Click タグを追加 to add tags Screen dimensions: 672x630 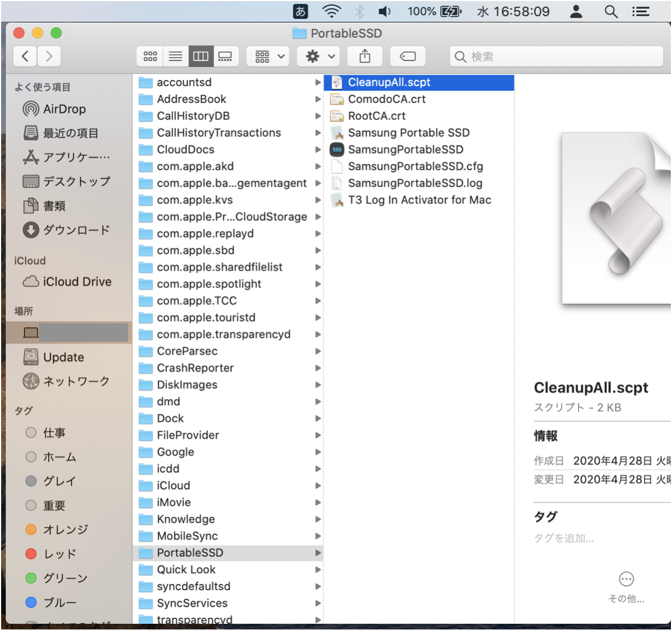click(564, 538)
